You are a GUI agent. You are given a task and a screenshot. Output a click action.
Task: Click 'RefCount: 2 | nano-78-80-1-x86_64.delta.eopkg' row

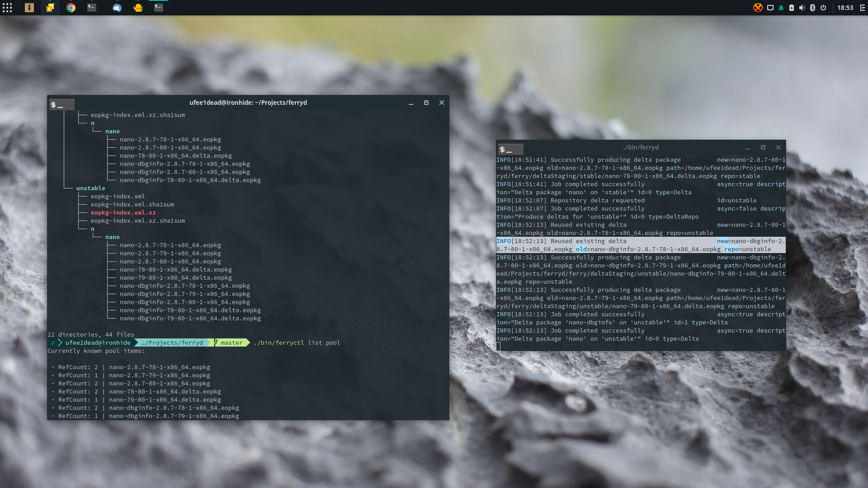(x=136, y=392)
